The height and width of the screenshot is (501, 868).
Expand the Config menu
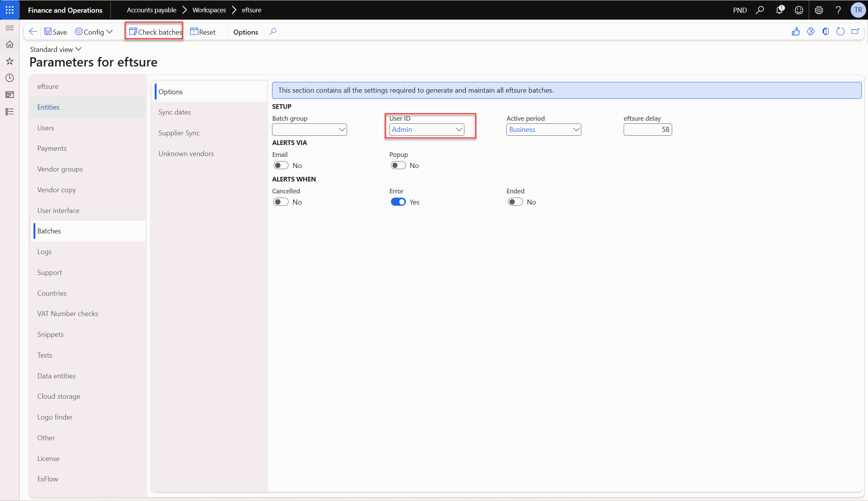pyautogui.click(x=94, y=32)
